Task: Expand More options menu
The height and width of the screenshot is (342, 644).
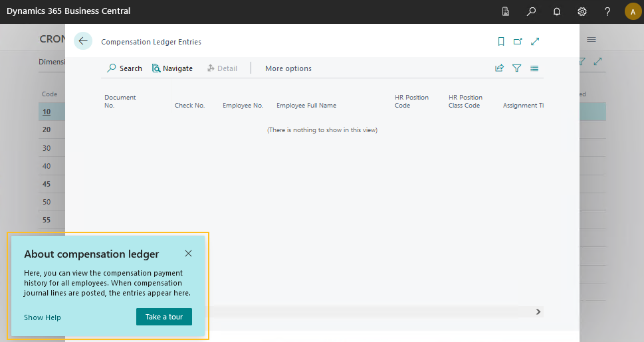Action: 288,68
